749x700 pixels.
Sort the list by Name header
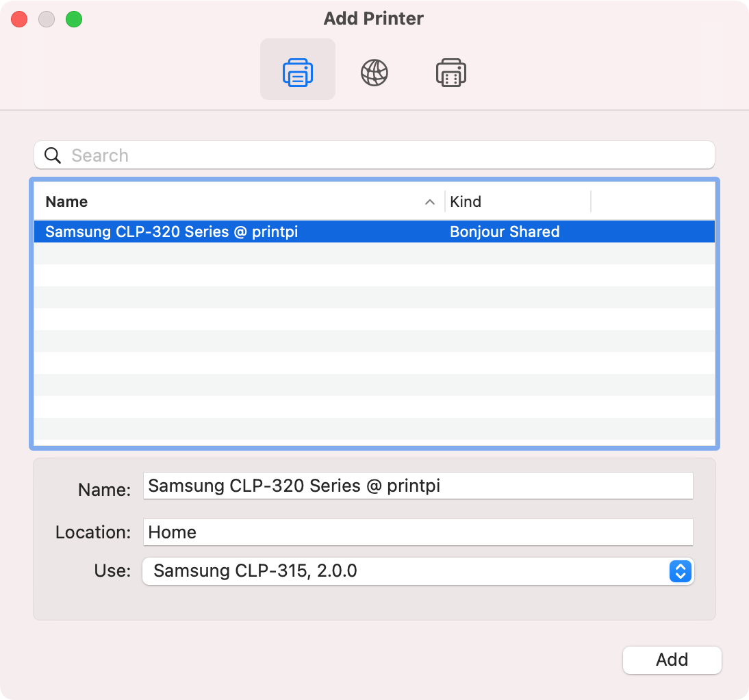click(205, 201)
